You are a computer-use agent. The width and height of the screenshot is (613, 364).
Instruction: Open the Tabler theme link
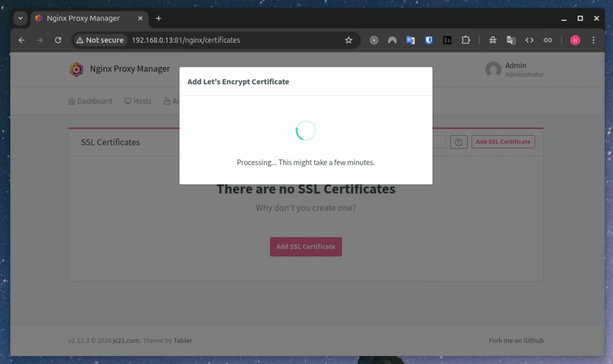183,340
